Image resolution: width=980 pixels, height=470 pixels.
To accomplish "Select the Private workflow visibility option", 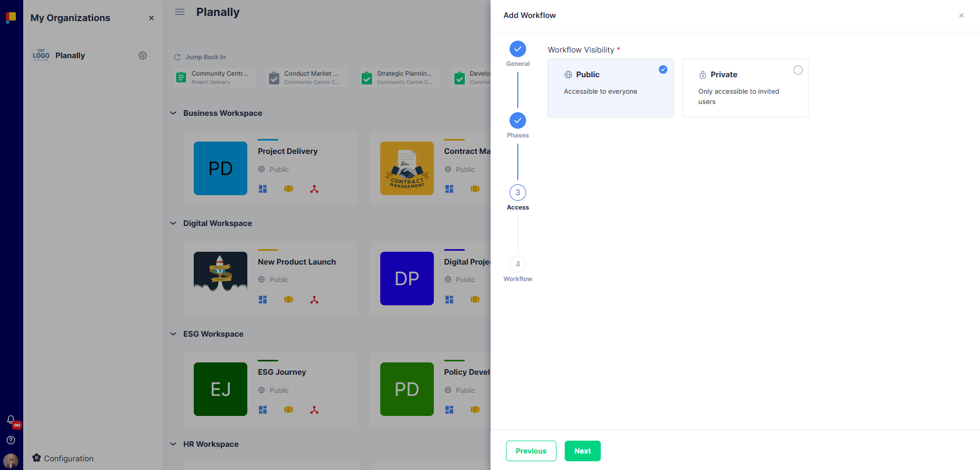I will pyautogui.click(x=745, y=88).
